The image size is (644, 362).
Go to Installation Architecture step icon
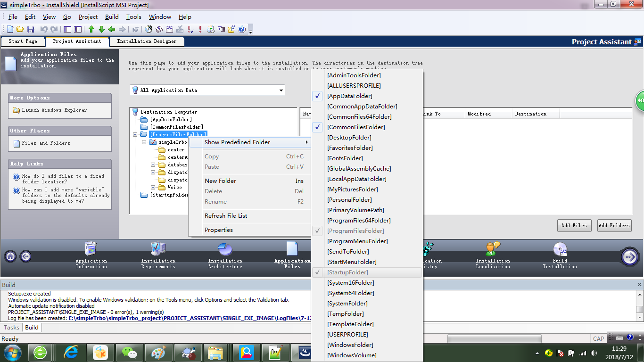(x=225, y=248)
